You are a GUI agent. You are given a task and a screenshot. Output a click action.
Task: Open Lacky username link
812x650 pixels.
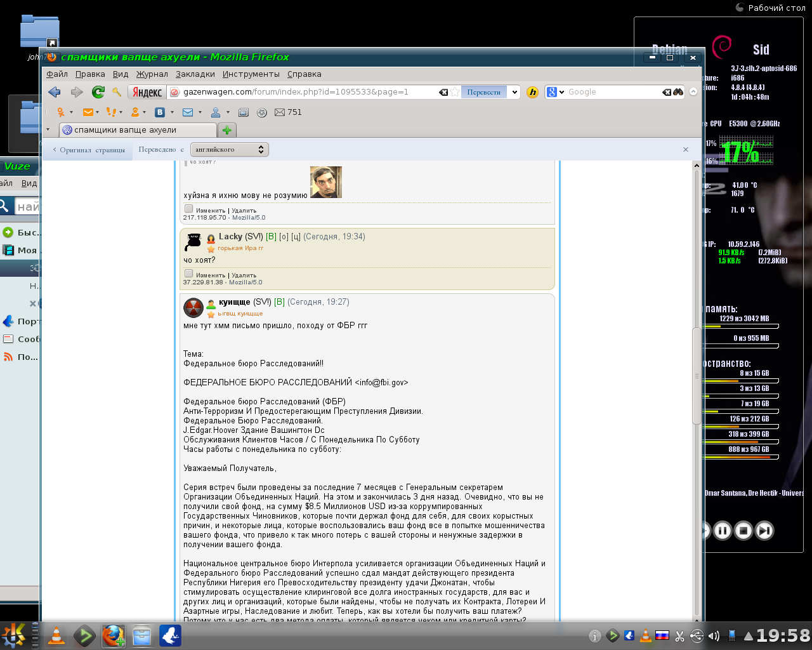[230, 237]
